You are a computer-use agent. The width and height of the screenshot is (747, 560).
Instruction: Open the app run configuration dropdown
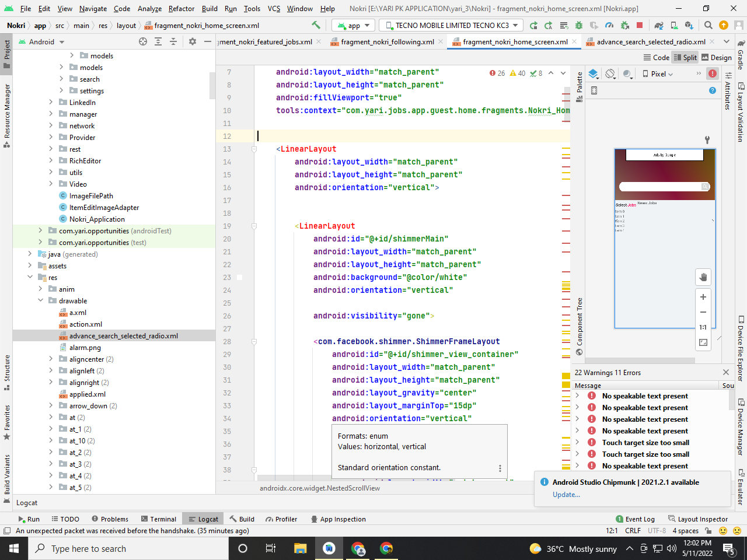pyautogui.click(x=354, y=25)
